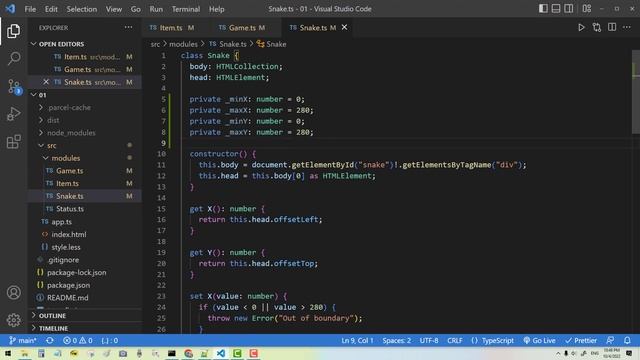This screenshot has width=640, height=360.
Task: Open notifications bell in status bar
Action: coord(627,340)
